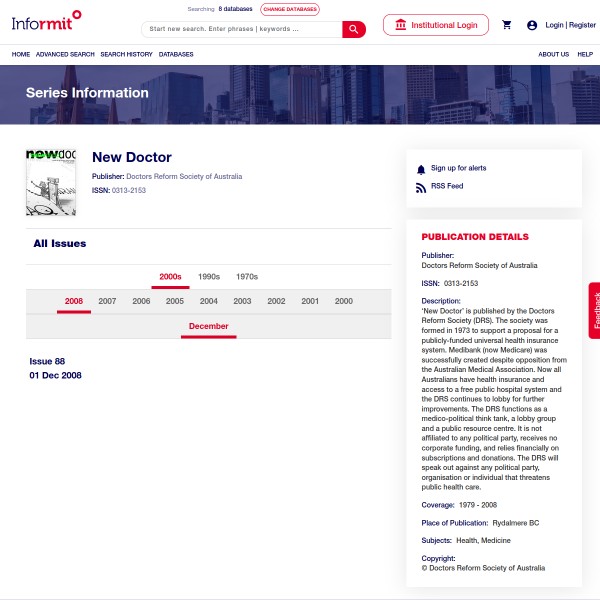Click the RSS feed icon
Viewport: 600px width, 600px height.
(x=421, y=187)
